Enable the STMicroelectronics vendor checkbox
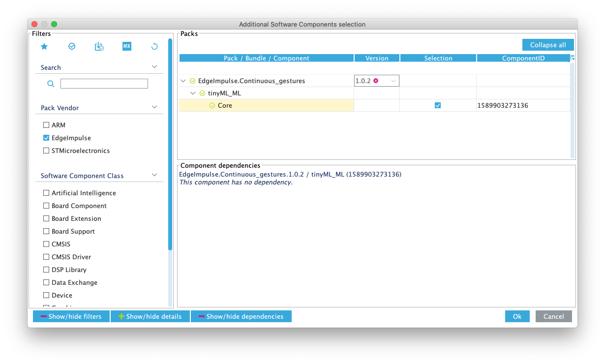Image resolution: width=605 pixels, height=364 pixels. coord(46,151)
